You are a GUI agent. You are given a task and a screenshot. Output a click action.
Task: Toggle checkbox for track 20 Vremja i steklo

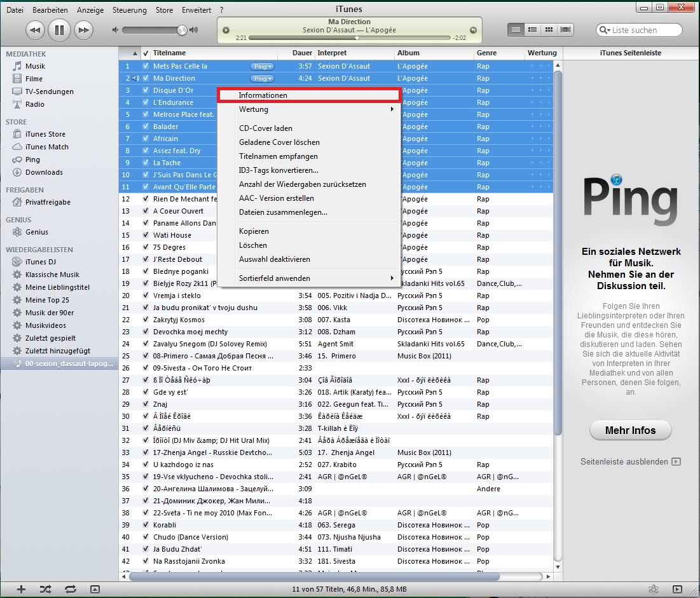[x=146, y=296]
